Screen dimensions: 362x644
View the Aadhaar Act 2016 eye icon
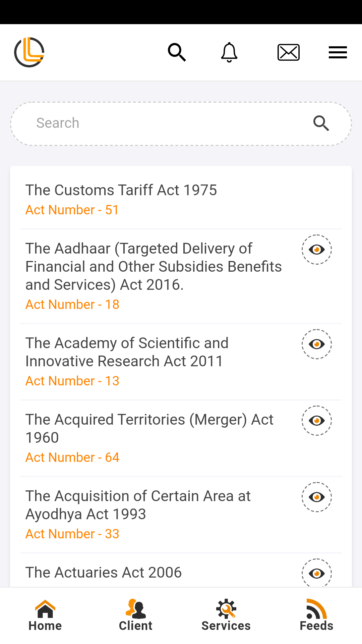(x=317, y=250)
